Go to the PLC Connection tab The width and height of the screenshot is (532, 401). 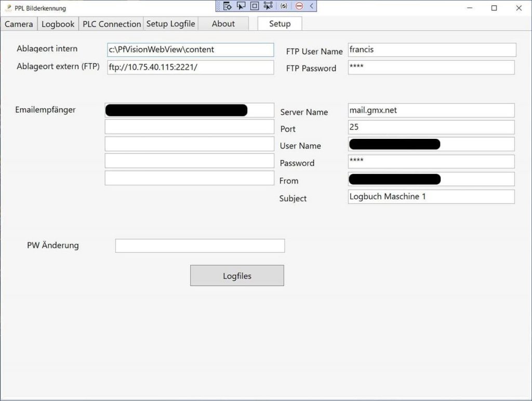(x=112, y=24)
